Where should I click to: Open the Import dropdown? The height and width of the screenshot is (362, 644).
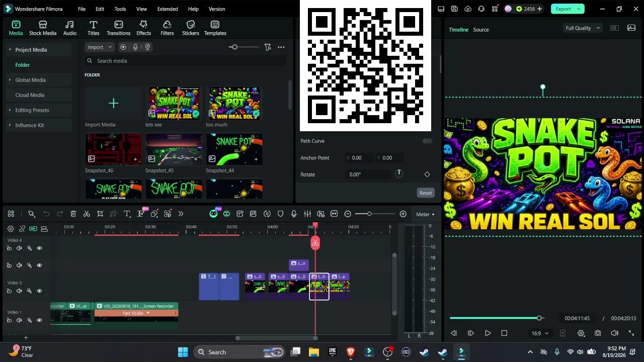coord(100,47)
